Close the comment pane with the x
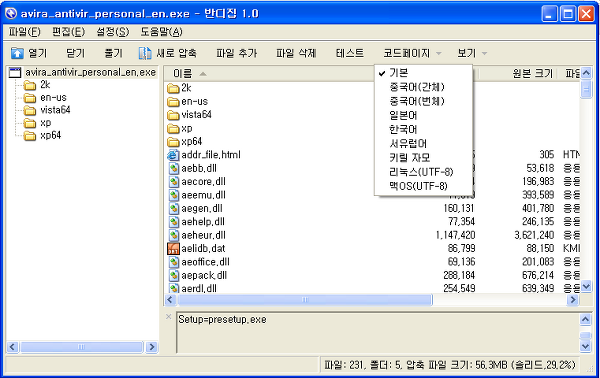Viewport: 600px width, 378px height. (168, 317)
